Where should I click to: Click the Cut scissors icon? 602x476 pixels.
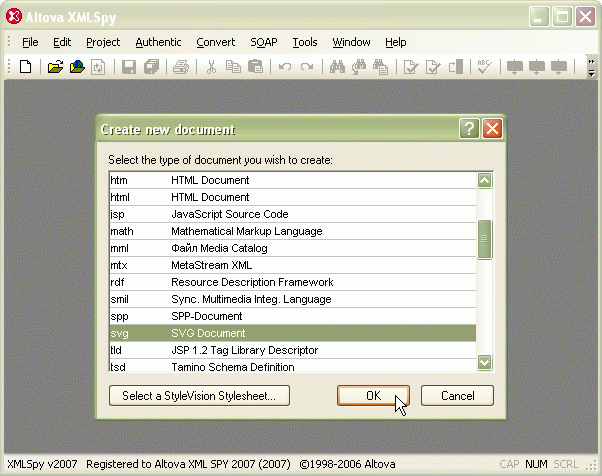(x=211, y=67)
